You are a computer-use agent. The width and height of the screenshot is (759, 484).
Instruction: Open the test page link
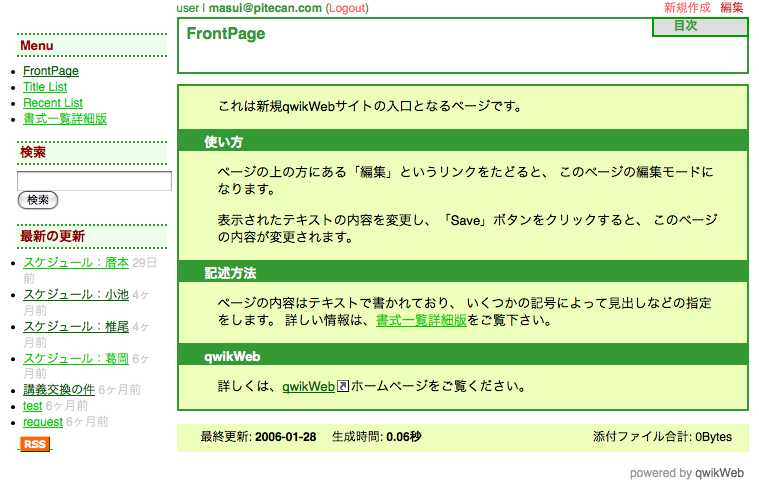tap(32, 406)
